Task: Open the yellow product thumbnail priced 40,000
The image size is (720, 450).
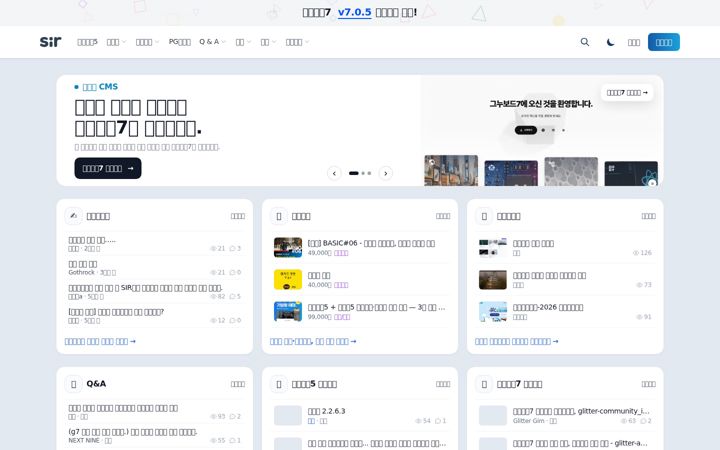Action: [x=288, y=279]
